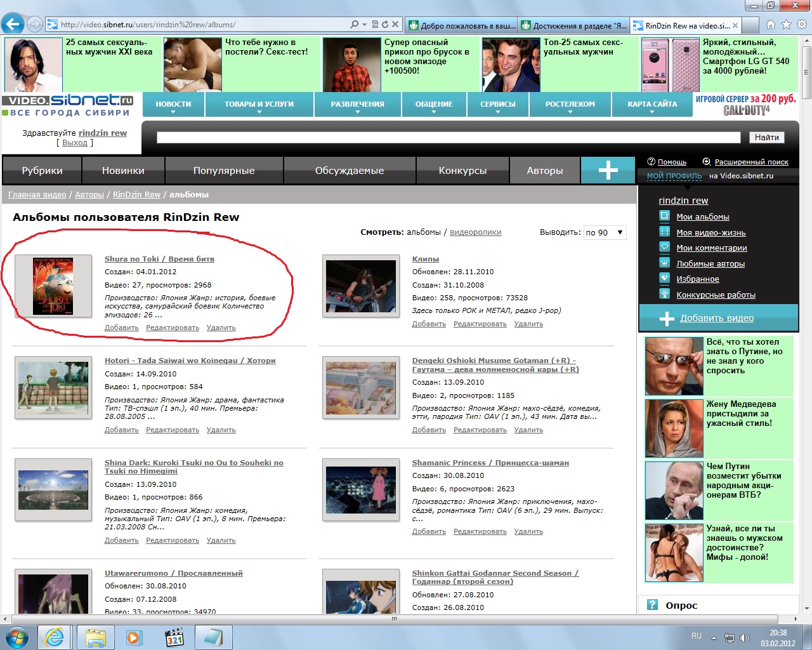Click Добавить under Dengeki Oshioki album
This screenshot has width=812, height=650.
(x=429, y=430)
